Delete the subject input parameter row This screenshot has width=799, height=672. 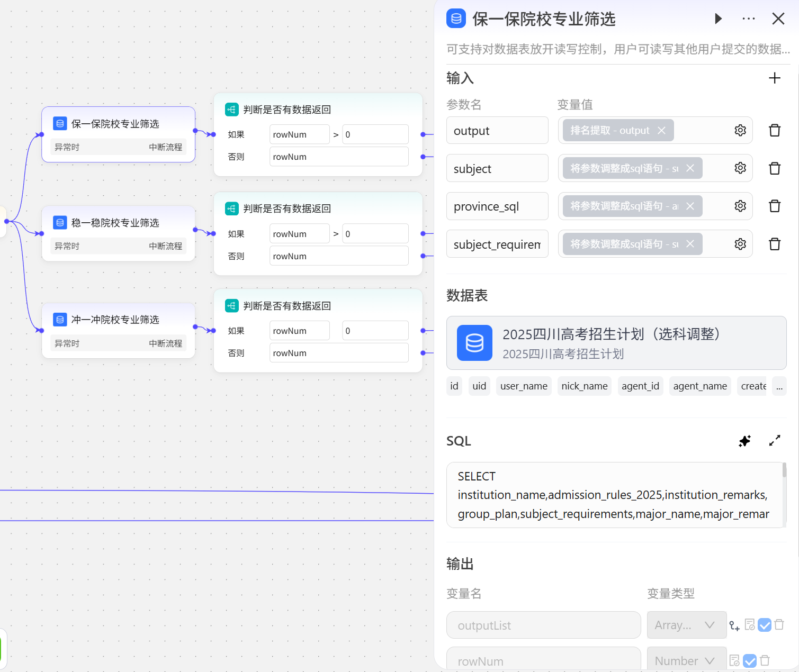(774, 169)
